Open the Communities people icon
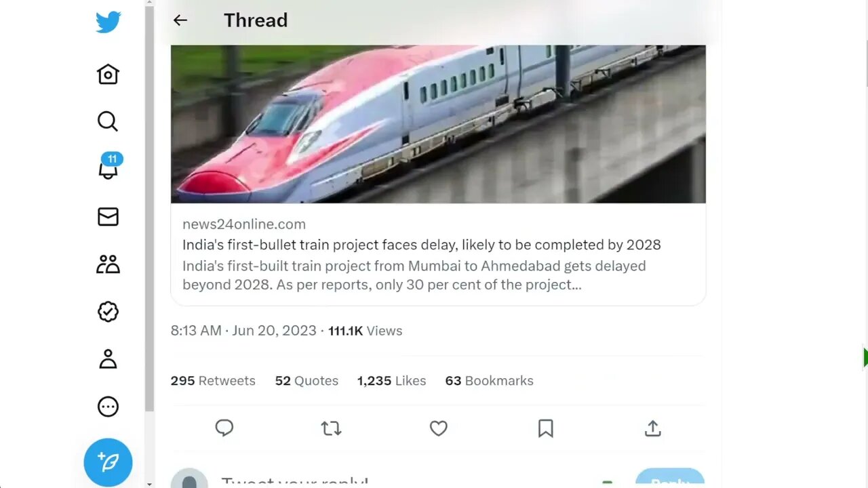This screenshot has width=868, height=488. click(x=108, y=264)
